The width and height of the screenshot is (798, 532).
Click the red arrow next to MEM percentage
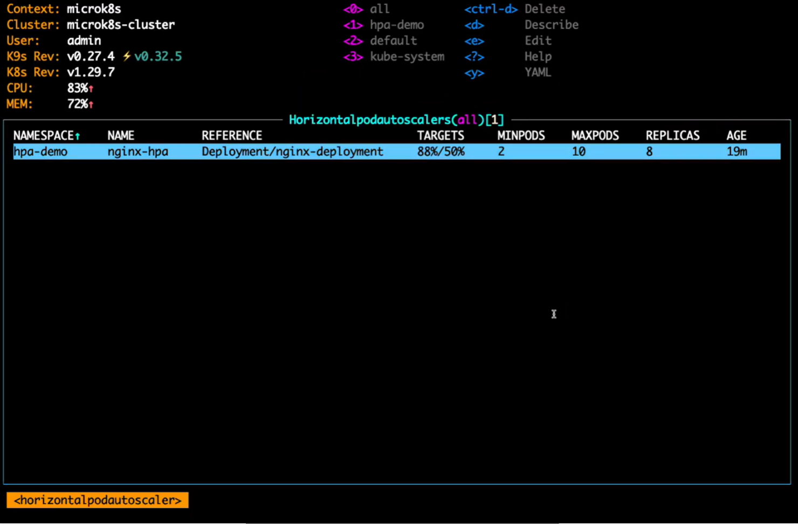(91, 104)
